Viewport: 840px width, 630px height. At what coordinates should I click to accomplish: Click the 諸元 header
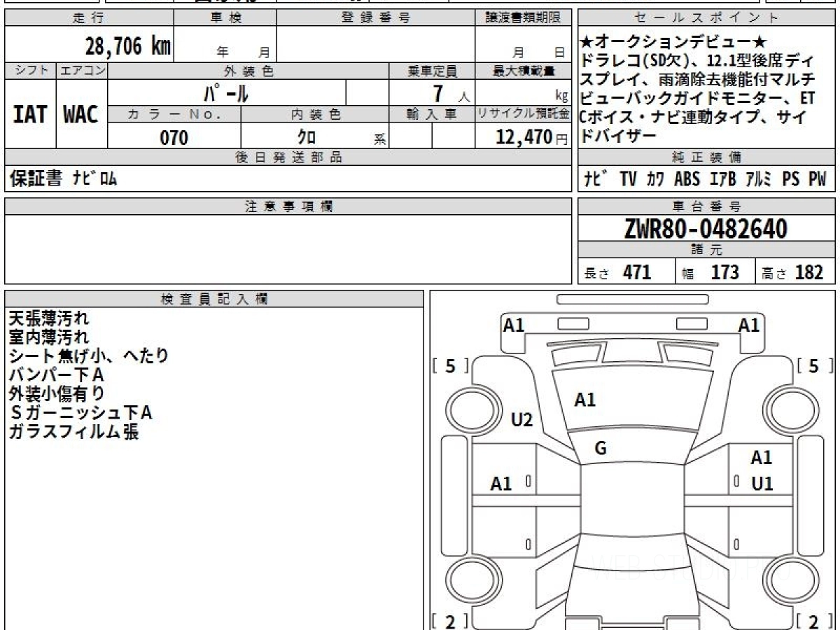(706, 251)
